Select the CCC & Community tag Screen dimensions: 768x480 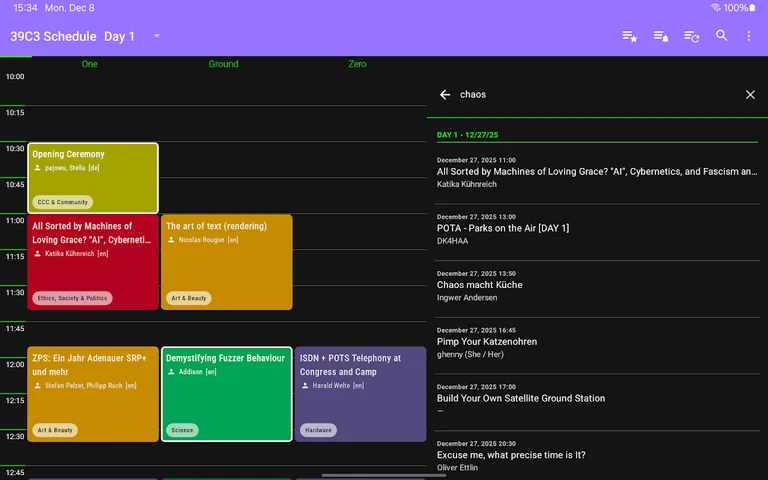[62, 202]
